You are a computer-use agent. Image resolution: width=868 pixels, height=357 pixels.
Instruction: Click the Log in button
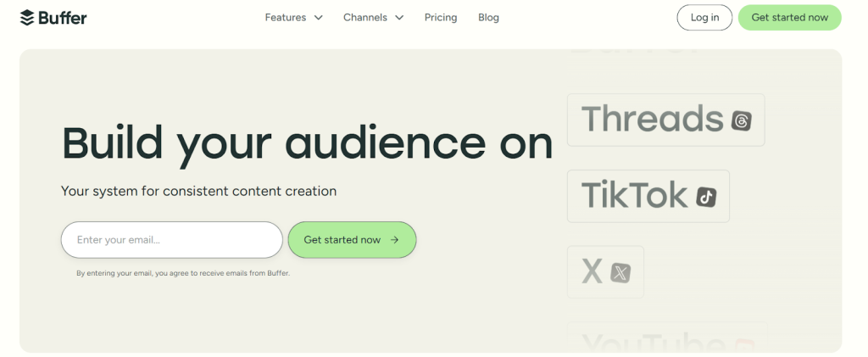tap(704, 18)
